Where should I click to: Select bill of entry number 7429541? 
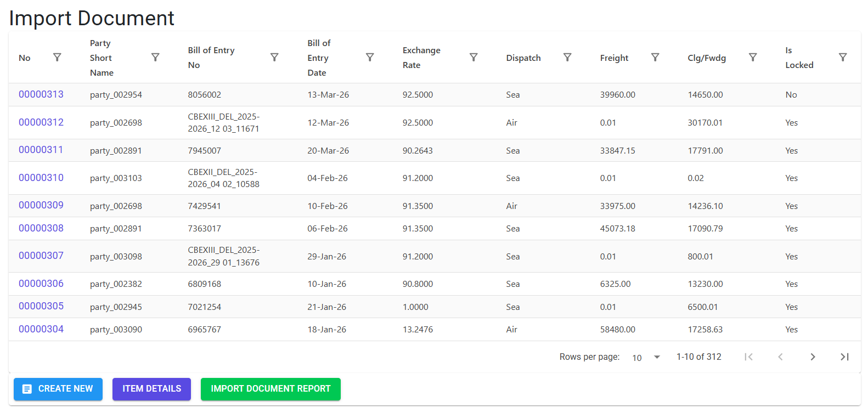[x=205, y=206]
